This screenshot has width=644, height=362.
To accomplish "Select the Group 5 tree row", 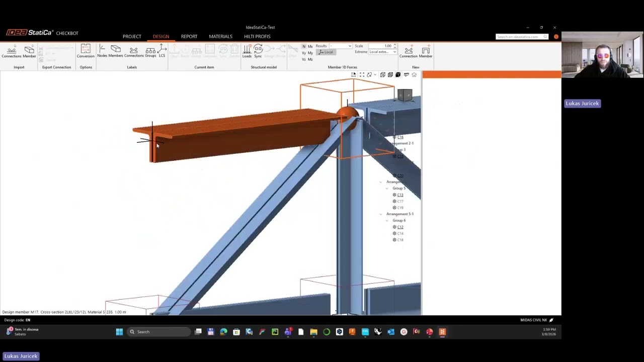I will pyautogui.click(x=399, y=189).
